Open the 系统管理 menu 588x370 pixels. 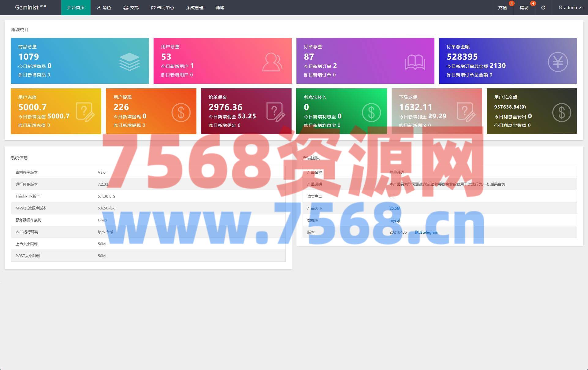click(195, 8)
